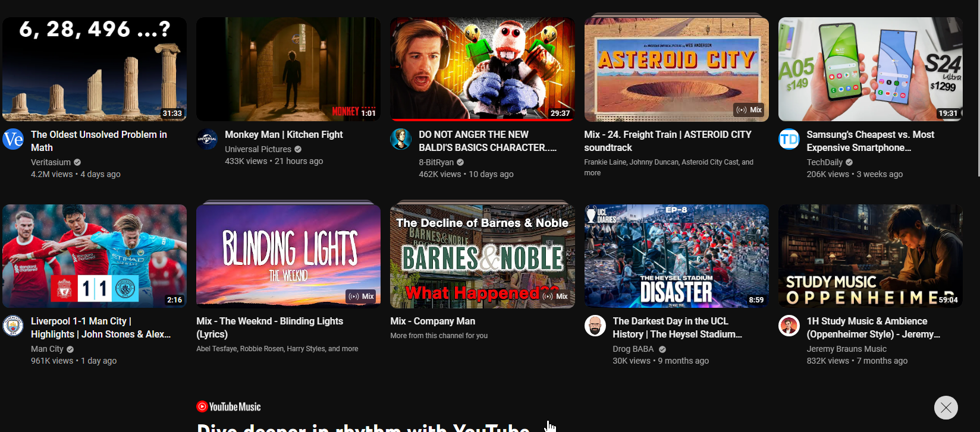
Task: Open Veritasium channel avatar icon
Action: coord(13,140)
